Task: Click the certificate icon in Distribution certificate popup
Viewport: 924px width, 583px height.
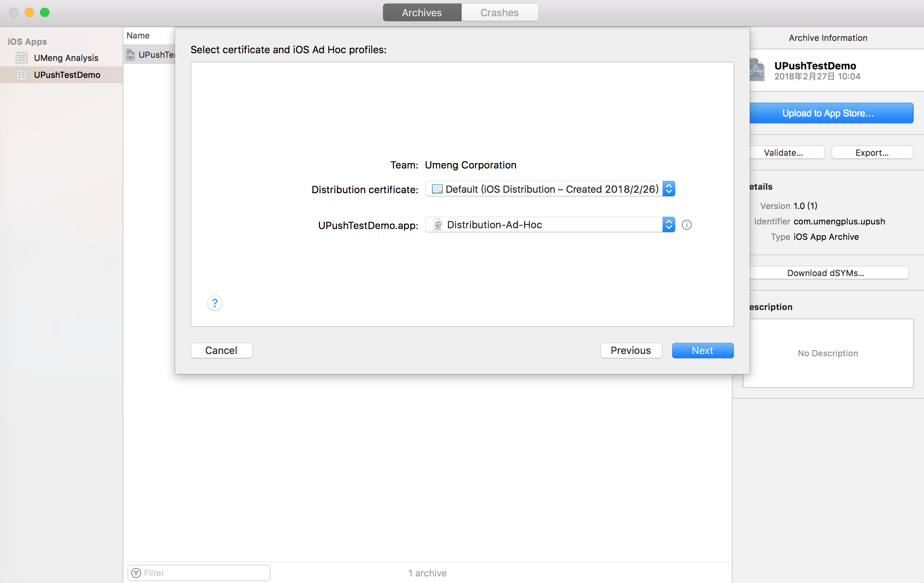Action: 437,189
